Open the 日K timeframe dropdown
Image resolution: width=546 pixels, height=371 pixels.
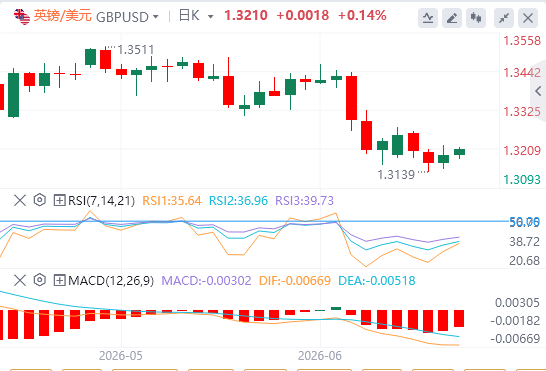coord(196,16)
